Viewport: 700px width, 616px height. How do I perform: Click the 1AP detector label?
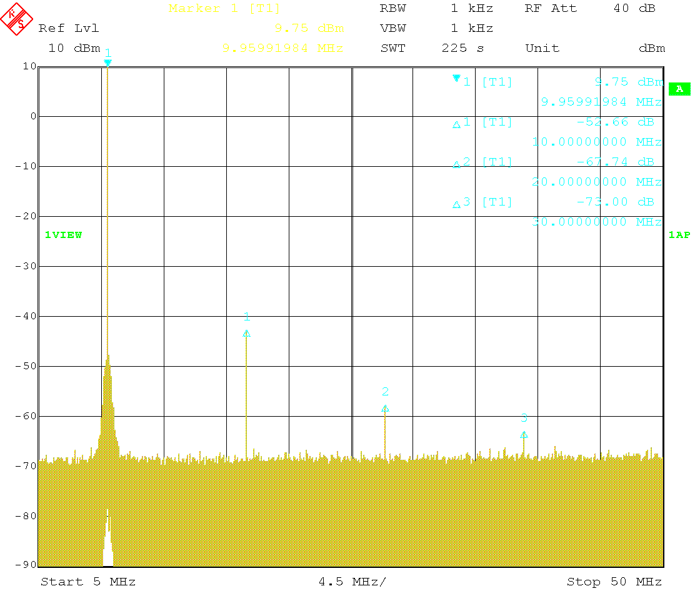(x=679, y=235)
